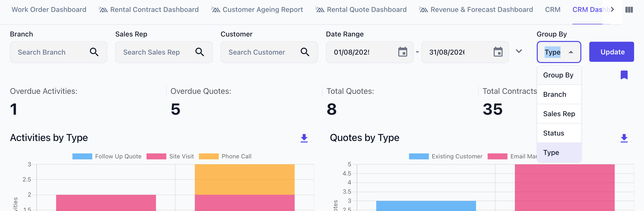This screenshot has width=644, height=211.
Task: Click the Activities by Type heading
Action: [x=49, y=138]
